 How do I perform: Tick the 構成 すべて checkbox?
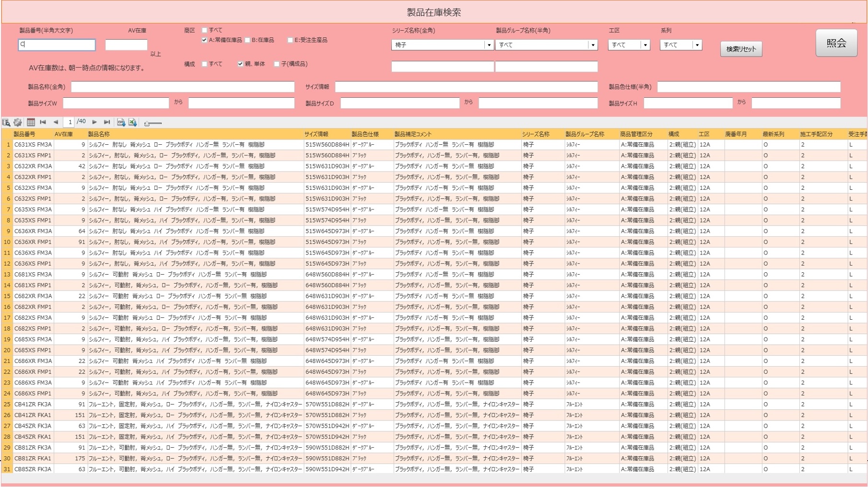click(x=205, y=64)
